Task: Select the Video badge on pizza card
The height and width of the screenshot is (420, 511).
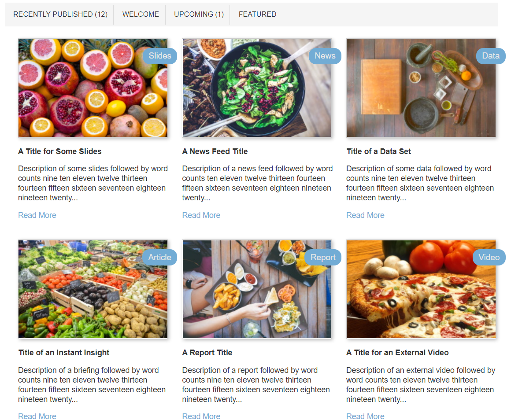Action: pos(489,258)
